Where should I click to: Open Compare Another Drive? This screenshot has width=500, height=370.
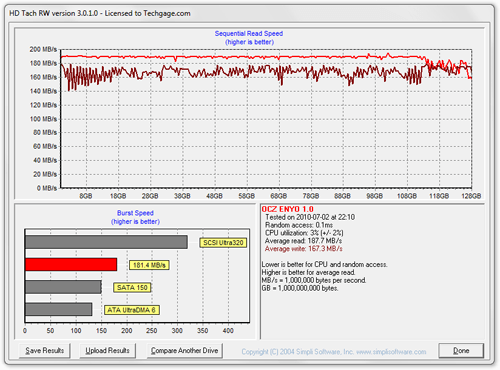tap(185, 351)
